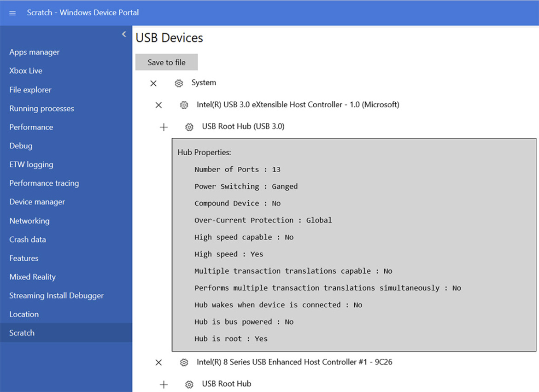Click the gear icon beside USB Root Hub (USB 3.0)
The width and height of the screenshot is (539, 392).
tap(189, 126)
